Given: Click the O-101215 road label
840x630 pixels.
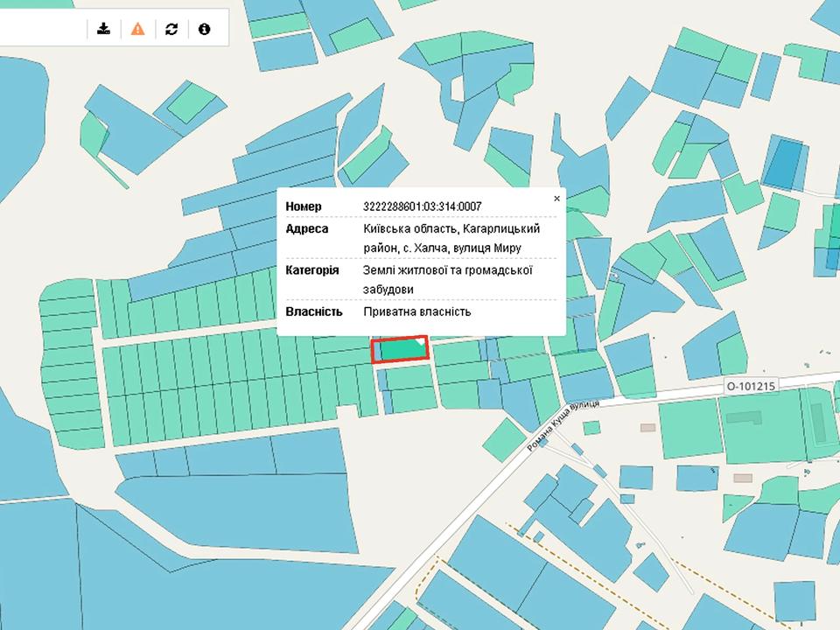Looking at the screenshot, I should [x=751, y=385].
